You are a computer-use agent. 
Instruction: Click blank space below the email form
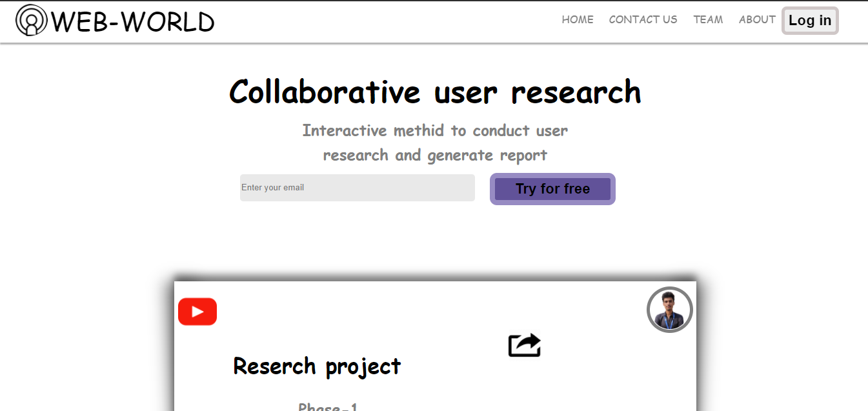pyautogui.click(x=426, y=239)
